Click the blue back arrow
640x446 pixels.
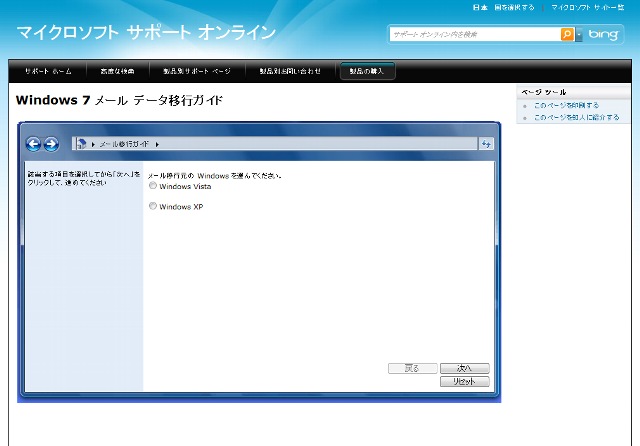click(x=33, y=144)
